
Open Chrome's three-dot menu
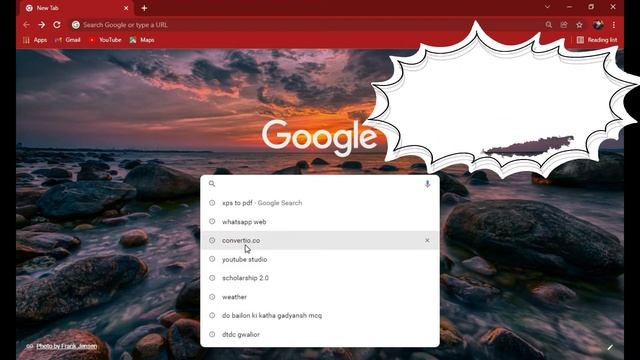[x=613, y=25]
